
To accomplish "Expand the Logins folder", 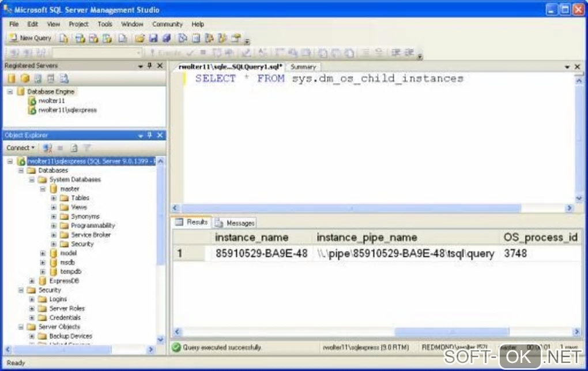I will (x=32, y=299).
